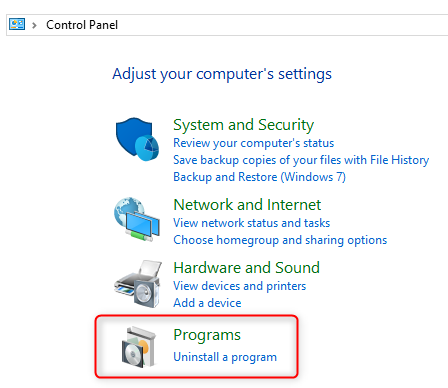Open Review your computer's status
This screenshot has height=388, width=448.
pyautogui.click(x=253, y=143)
